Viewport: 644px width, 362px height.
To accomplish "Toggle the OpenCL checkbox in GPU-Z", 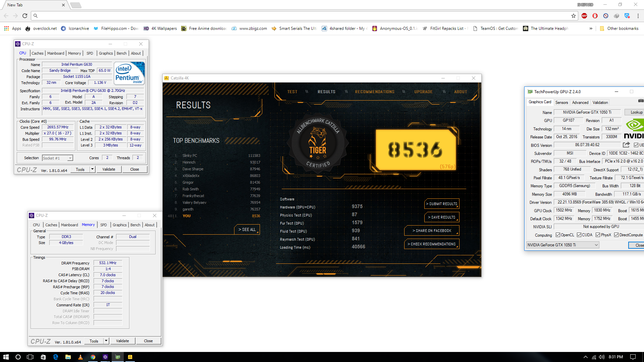I will coord(558,235).
